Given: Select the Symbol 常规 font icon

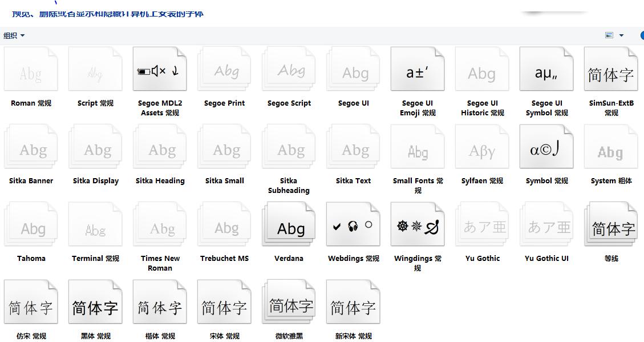Looking at the screenshot, I should 546,147.
